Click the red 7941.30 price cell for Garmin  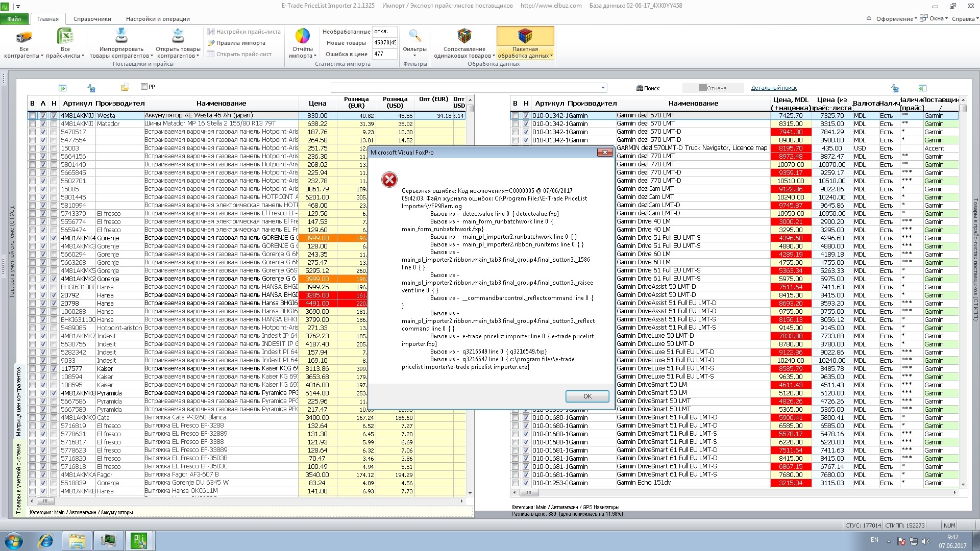pyautogui.click(x=791, y=132)
